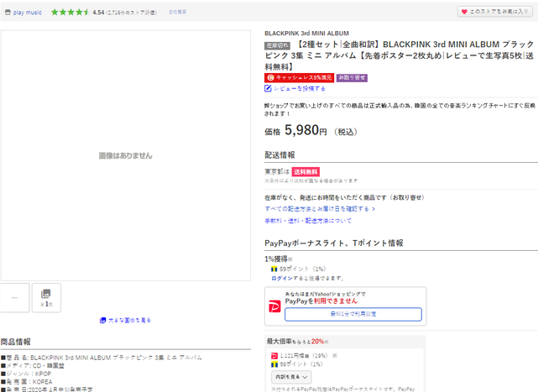Click the pencil review icon
Viewport: 554px width, 392px height.
click(x=268, y=88)
